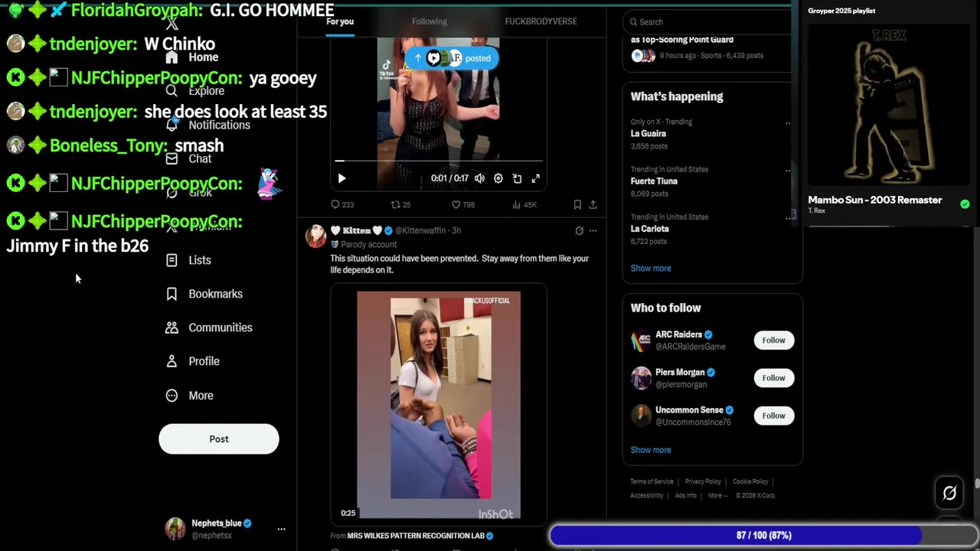Open account menu dots beside Nephets.blue
980x551 pixels.
(281, 530)
